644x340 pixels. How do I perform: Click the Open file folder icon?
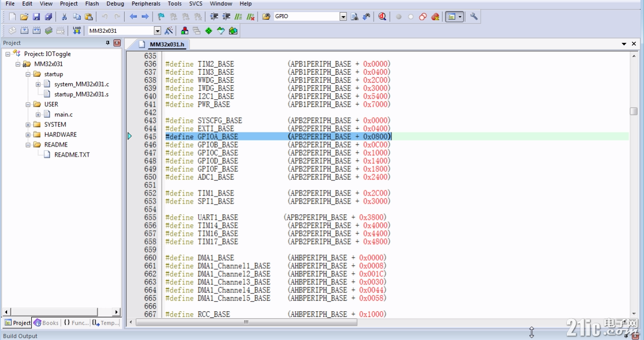(24, 17)
